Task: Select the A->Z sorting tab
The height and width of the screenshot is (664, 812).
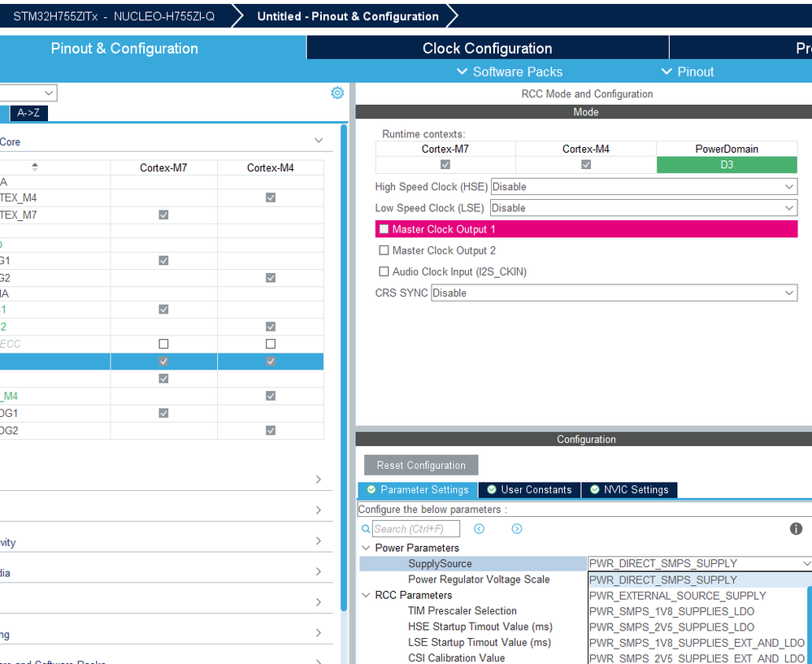Action: click(x=28, y=113)
